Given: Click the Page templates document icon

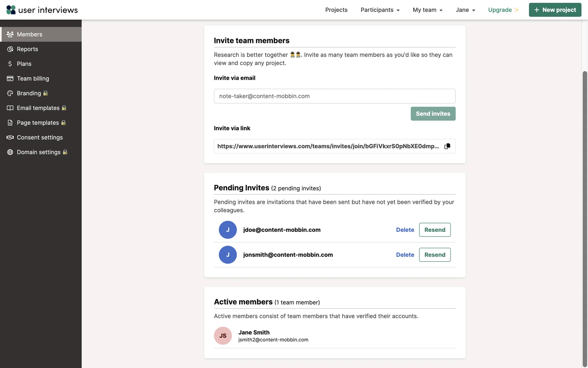Looking at the screenshot, I should pos(10,123).
